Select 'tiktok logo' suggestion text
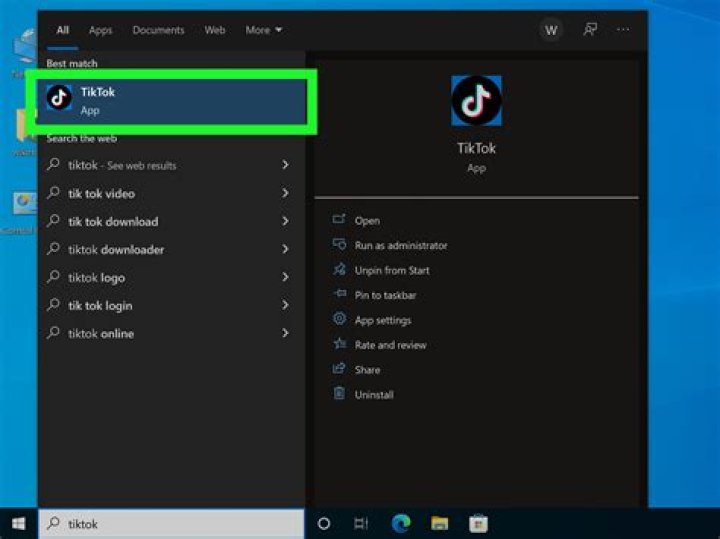Image resolution: width=720 pixels, height=539 pixels. 96,278
